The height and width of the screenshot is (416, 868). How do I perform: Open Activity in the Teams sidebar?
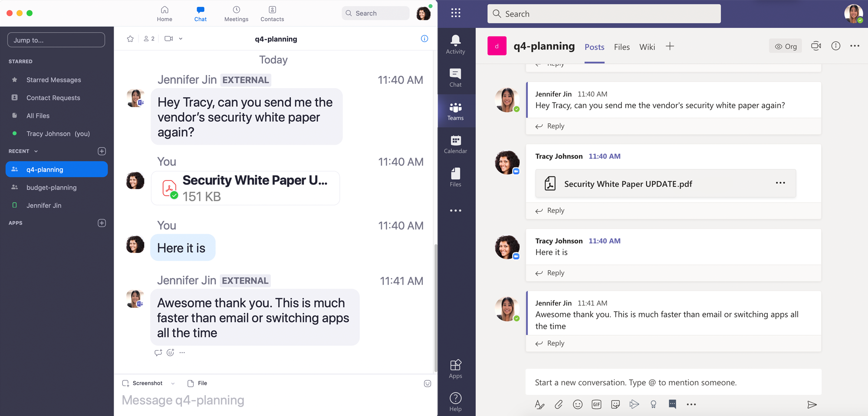click(x=455, y=44)
